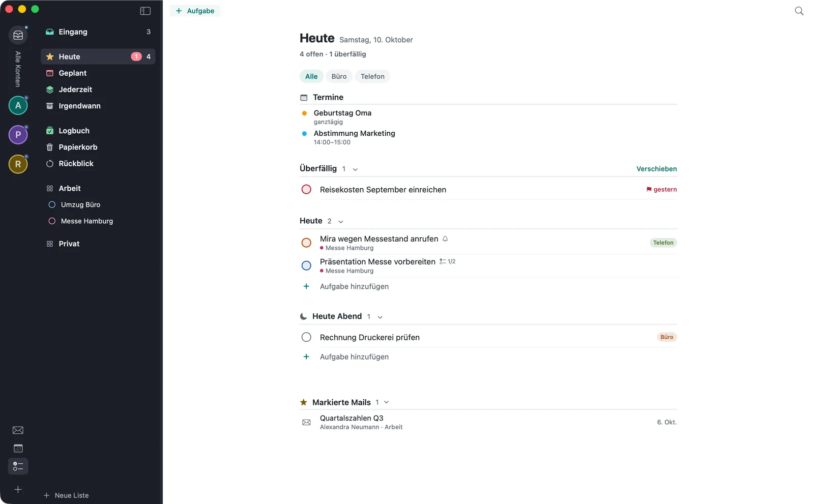Switch to account avatar A

pyautogui.click(x=18, y=105)
